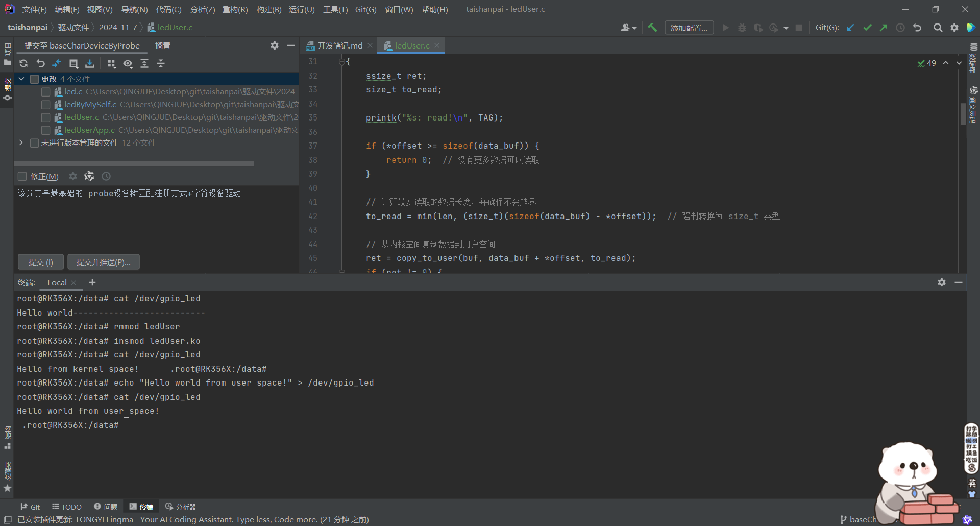This screenshot has height=526, width=980.
Task: Check the ledUserApp.c file checkbox
Action: (46, 130)
